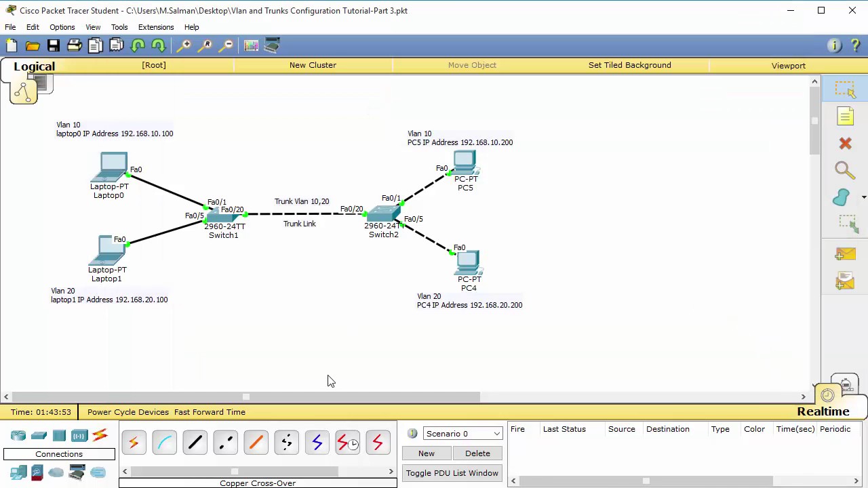The height and width of the screenshot is (488, 868).
Task: Click Fast Forward Time
Action: coord(210,412)
